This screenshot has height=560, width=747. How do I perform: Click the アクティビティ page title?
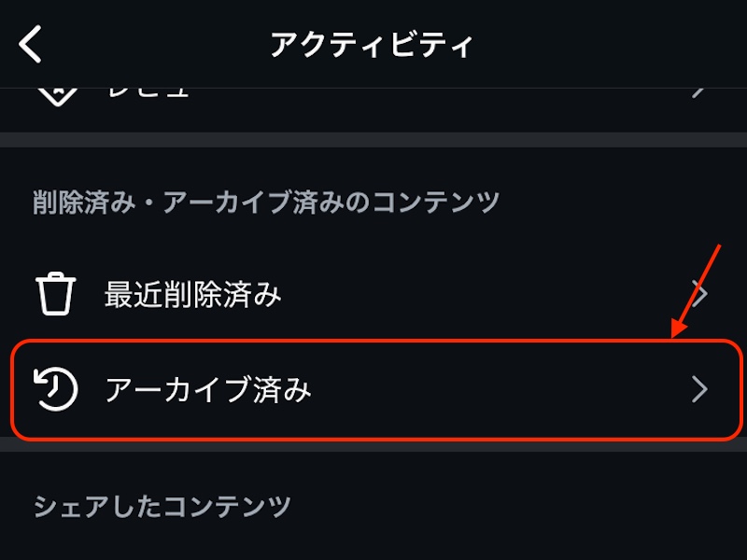click(372, 44)
